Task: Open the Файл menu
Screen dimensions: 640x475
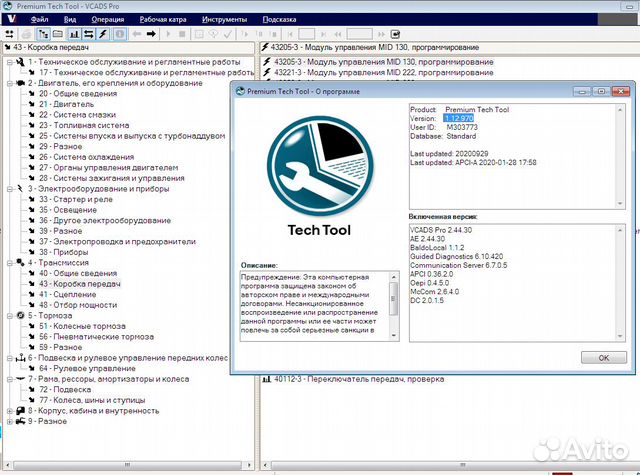Action: 40,19
